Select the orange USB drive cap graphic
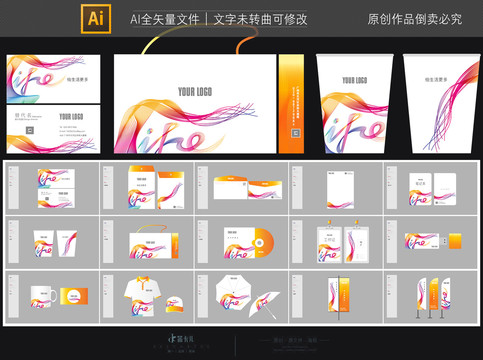 click(455, 241)
